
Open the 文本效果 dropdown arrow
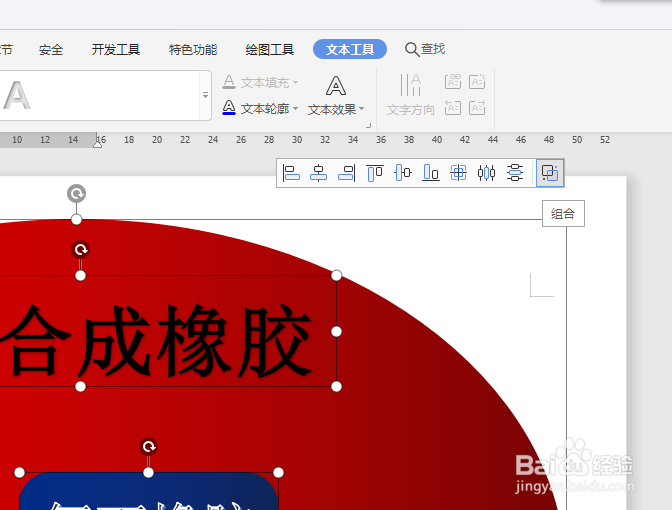point(362,108)
